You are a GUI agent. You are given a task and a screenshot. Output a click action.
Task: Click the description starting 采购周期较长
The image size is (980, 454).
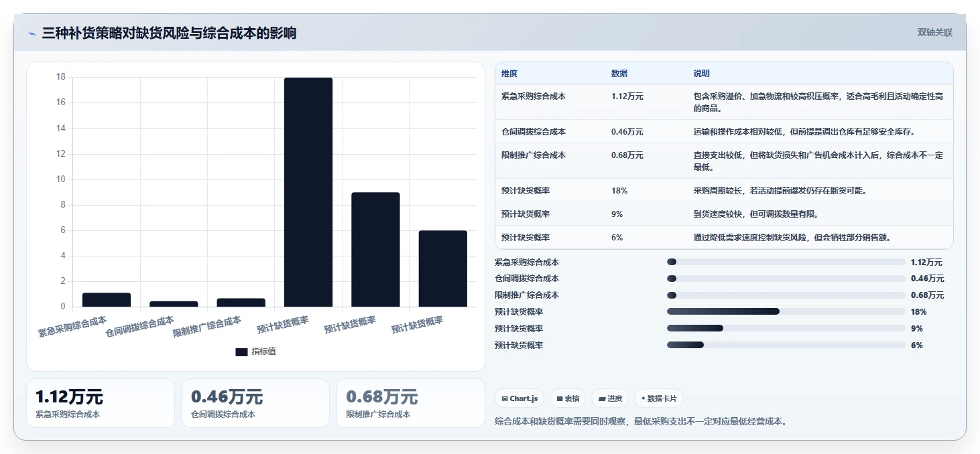pos(780,191)
